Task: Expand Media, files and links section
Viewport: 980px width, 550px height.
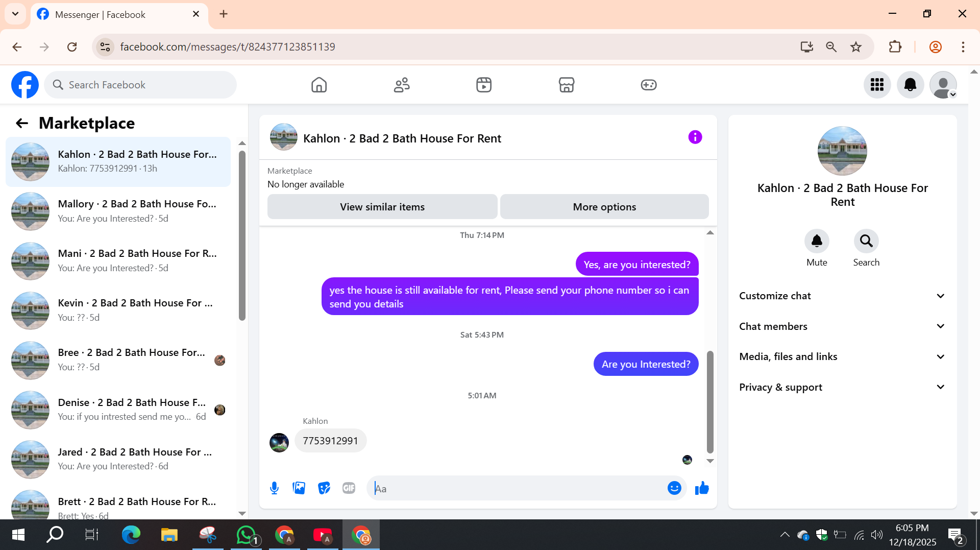Action: click(x=842, y=356)
